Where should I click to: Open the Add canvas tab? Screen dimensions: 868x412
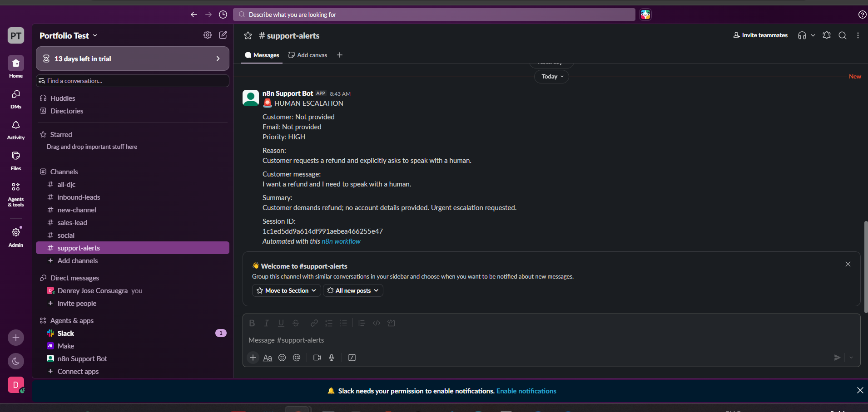click(x=308, y=55)
